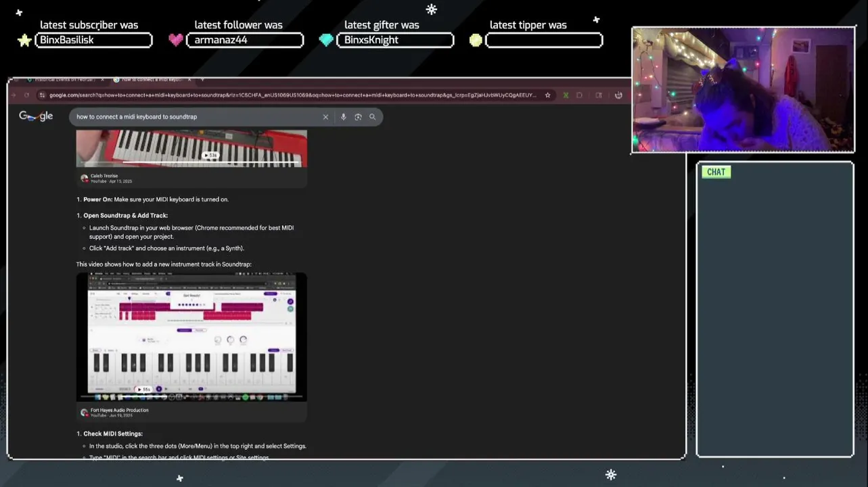Screen dimensions: 868x487
Task: Click the webcam feed overlay
Action: [744, 90]
